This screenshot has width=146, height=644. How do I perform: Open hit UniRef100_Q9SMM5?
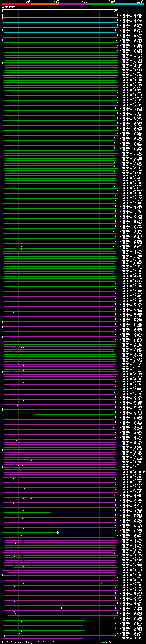point(131,15)
